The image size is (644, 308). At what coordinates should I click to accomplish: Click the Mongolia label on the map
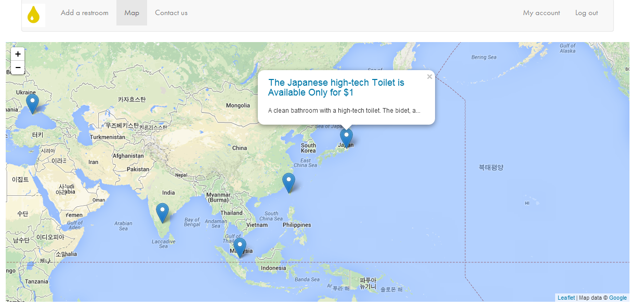pos(238,105)
